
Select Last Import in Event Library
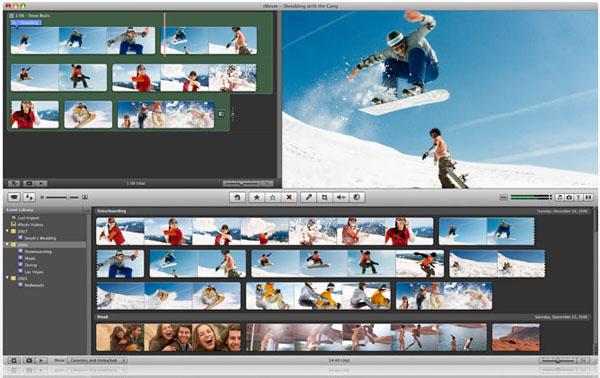[x=28, y=218]
